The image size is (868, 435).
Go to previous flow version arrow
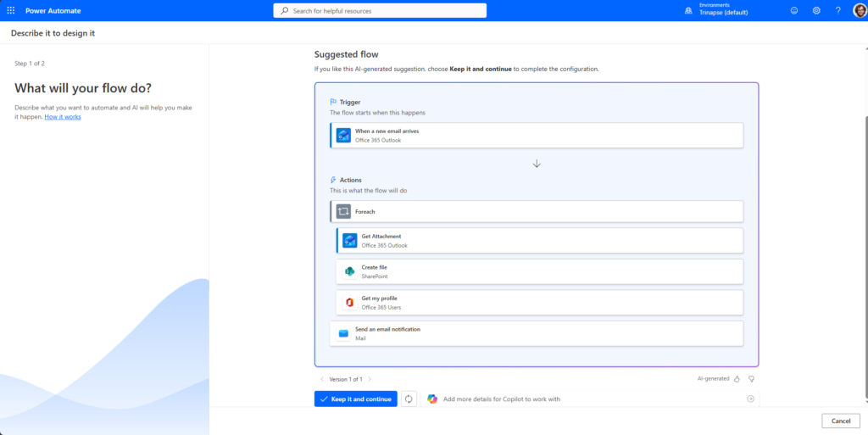322,379
